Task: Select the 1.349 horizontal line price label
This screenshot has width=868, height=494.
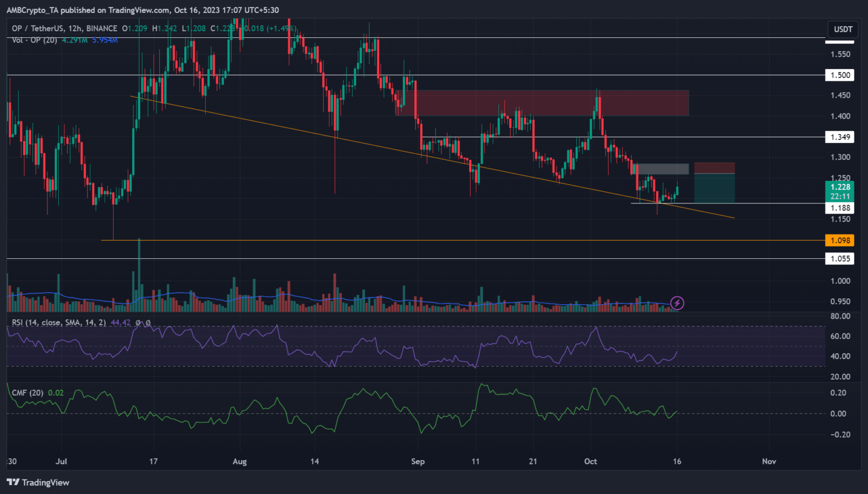Action: 840,137
